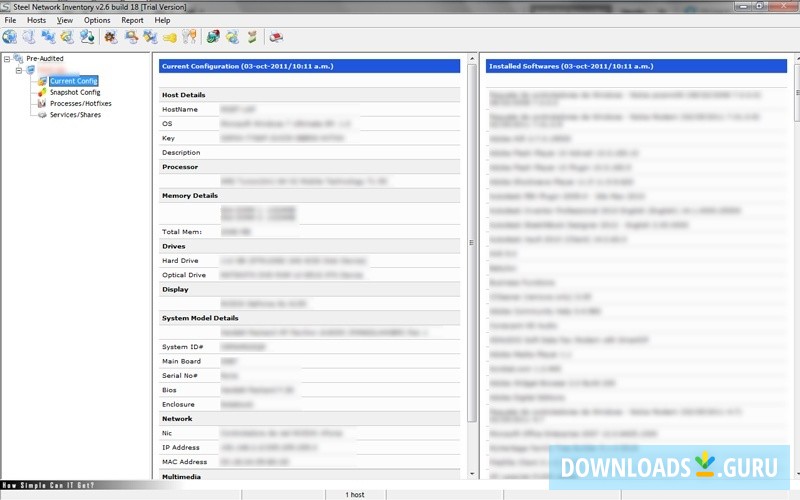This screenshot has height=500, width=800.
Task: Click the Current Configuration panel header
Action: (x=309, y=66)
